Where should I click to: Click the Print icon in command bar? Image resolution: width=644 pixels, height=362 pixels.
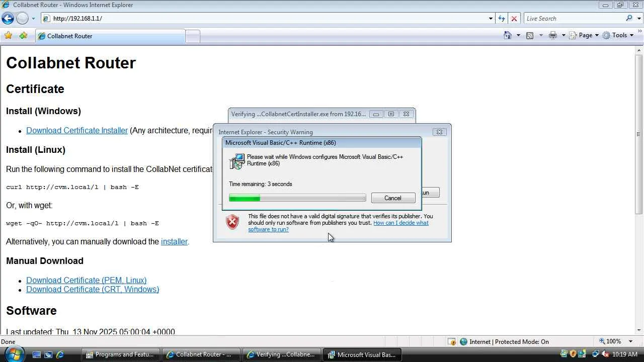pyautogui.click(x=553, y=35)
